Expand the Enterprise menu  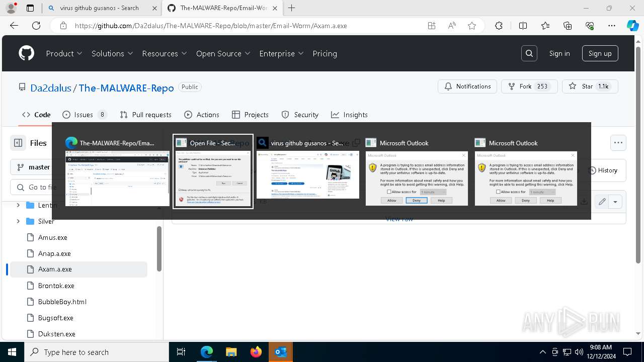click(x=282, y=53)
